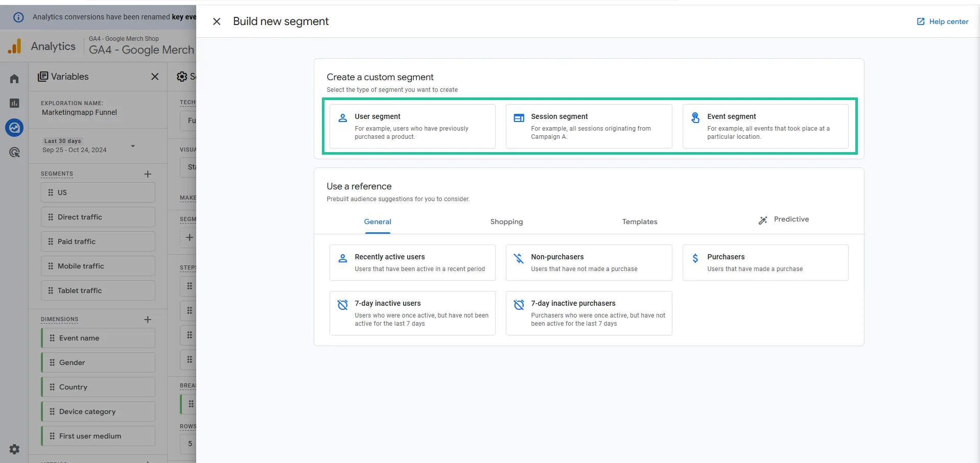Add a new segment with plus icon
This screenshot has width=980, height=463.
pyautogui.click(x=148, y=174)
